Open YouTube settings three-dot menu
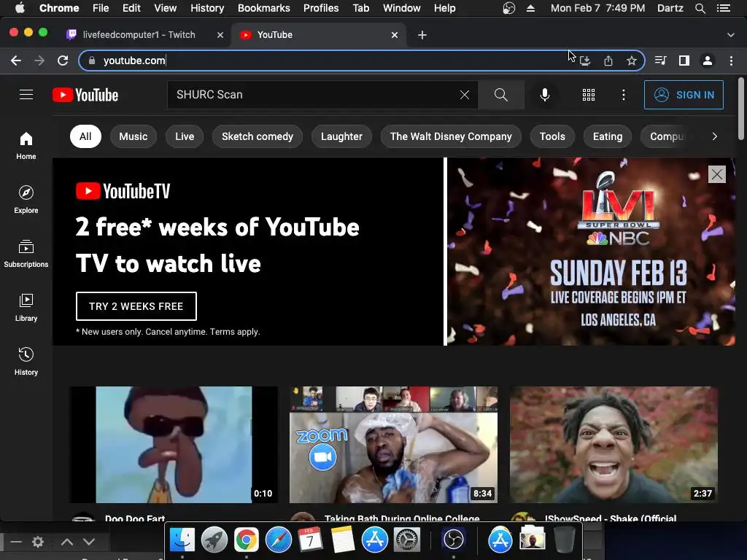The width and height of the screenshot is (747, 560). 623,95
